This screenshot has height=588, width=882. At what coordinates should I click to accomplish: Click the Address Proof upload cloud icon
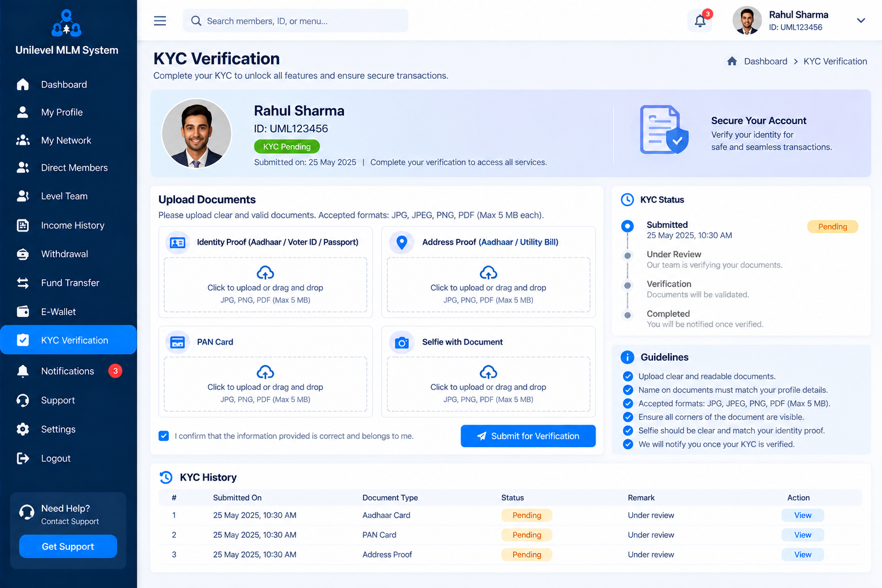coord(488,272)
